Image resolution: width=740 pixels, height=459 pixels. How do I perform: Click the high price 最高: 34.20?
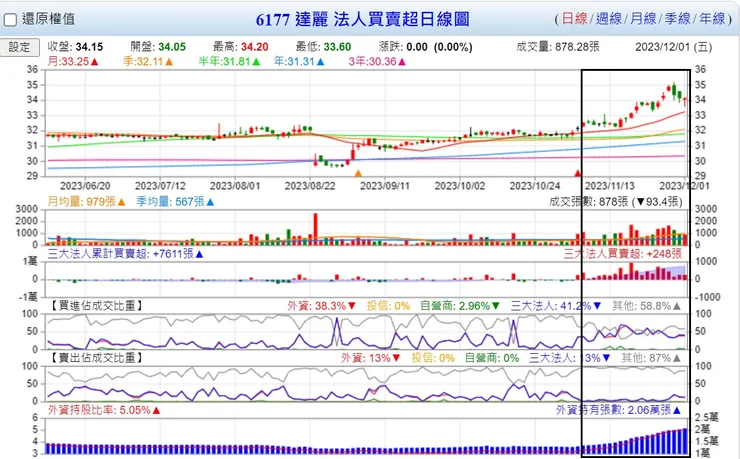241,47
